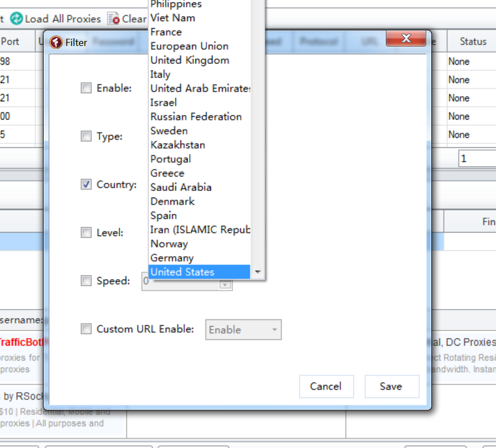496x448 pixels.
Task: Choose Germany in the country list
Action: click(x=172, y=258)
